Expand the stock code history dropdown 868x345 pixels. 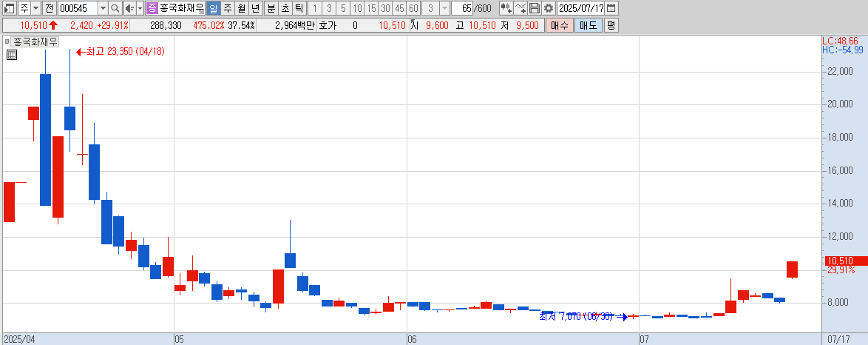(x=103, y=8)
